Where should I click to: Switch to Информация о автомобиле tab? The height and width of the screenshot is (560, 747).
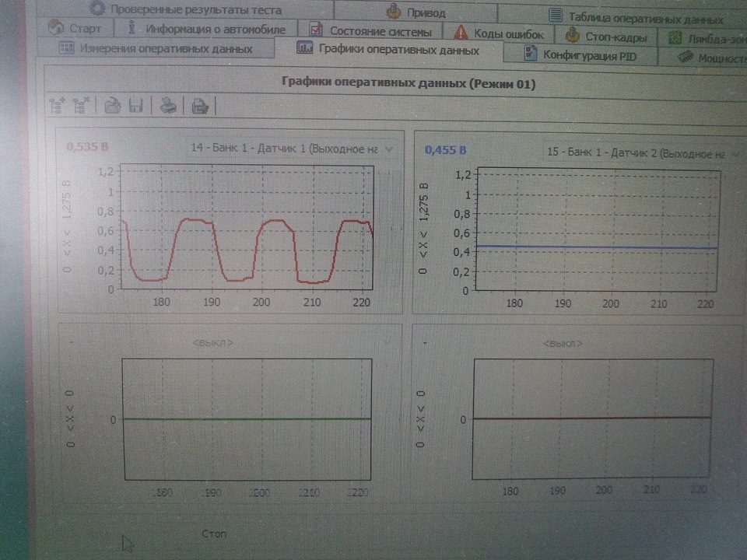click(205, 29)
